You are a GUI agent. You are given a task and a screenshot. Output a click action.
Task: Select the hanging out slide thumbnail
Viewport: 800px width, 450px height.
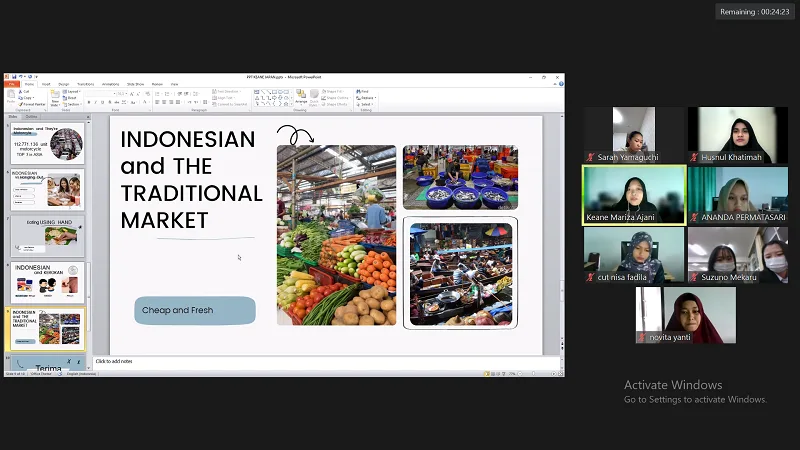pos(47,190)
